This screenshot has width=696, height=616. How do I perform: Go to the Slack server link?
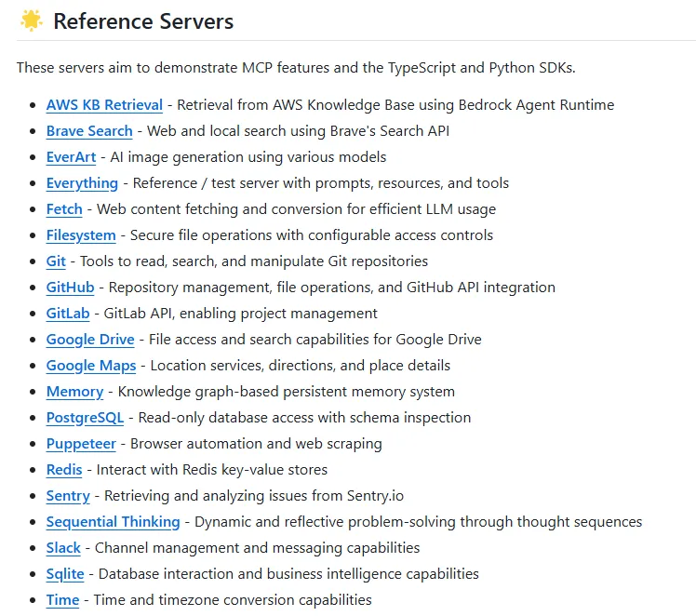pos(63,548)
